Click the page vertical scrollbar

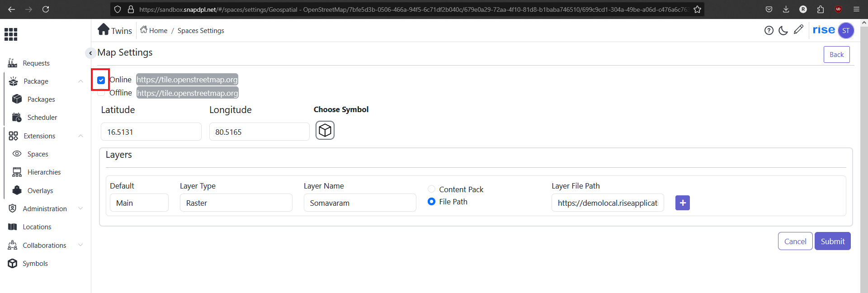point(864,156)
